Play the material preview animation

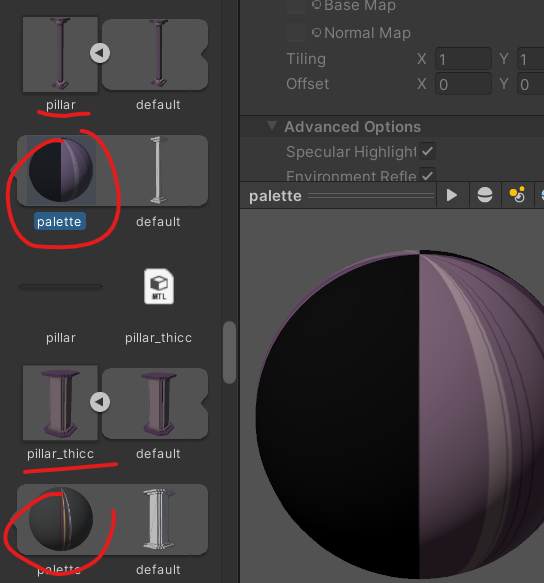click(x=452, y=195)
